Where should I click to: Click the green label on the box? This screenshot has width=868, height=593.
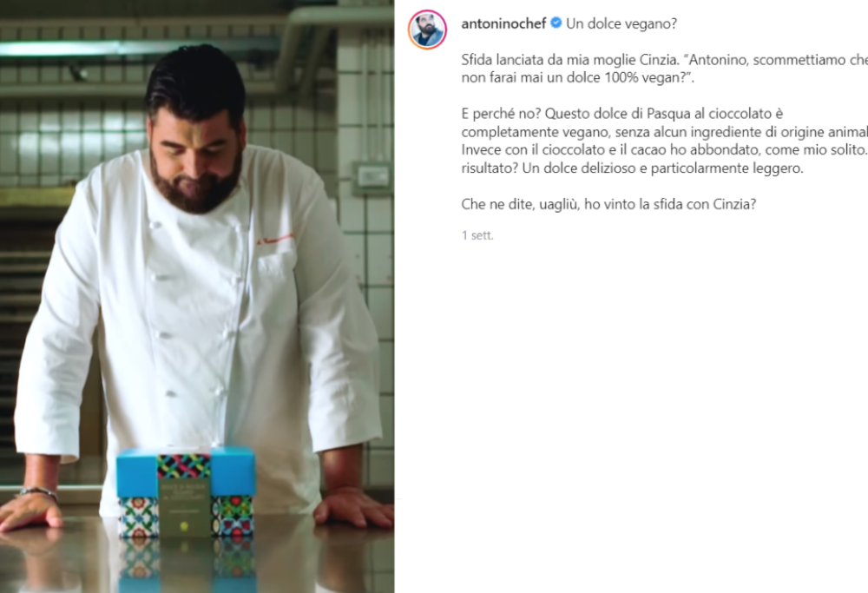tap(184, 508)
